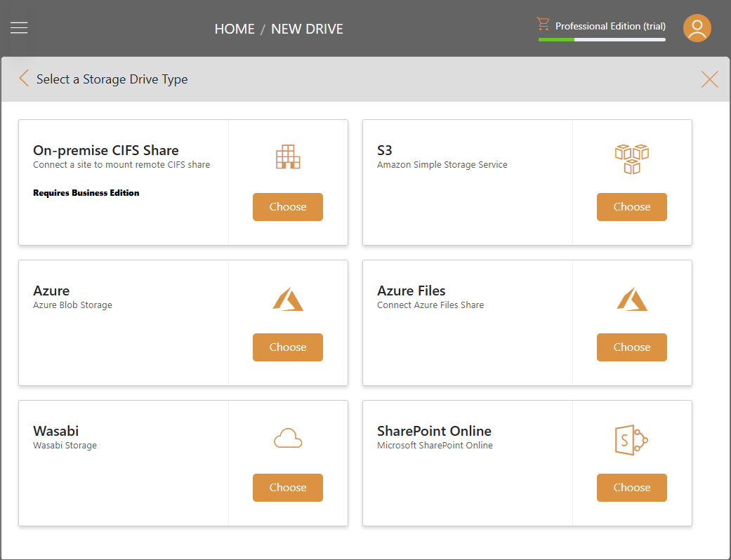Click the Azure Files card title

[x=411, y=291]
